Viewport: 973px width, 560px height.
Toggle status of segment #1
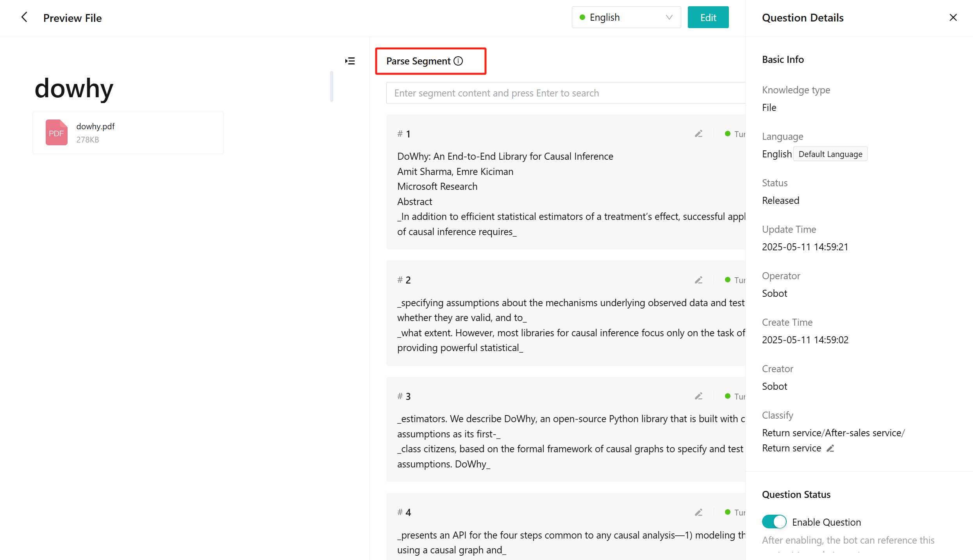click(x=735, y=134)
